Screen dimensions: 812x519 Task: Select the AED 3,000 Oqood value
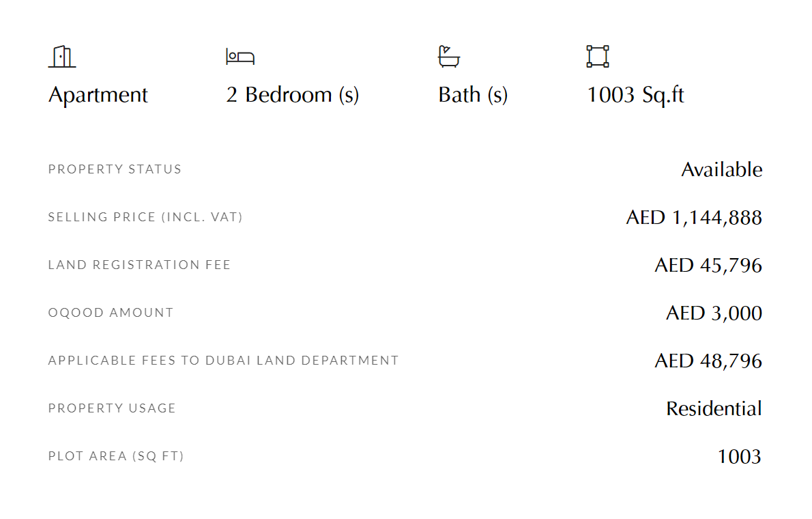(714, 313)
